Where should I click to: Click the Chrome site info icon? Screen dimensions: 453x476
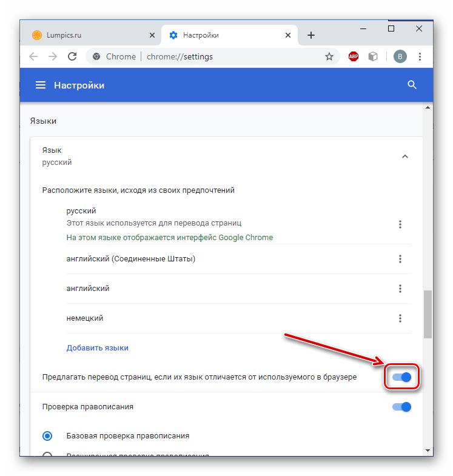(x=96, y=56)
